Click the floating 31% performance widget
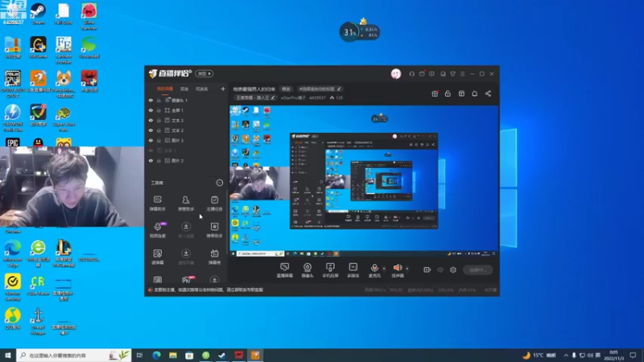The height and width of the screenshot is (362, 644). coord(359,31)
